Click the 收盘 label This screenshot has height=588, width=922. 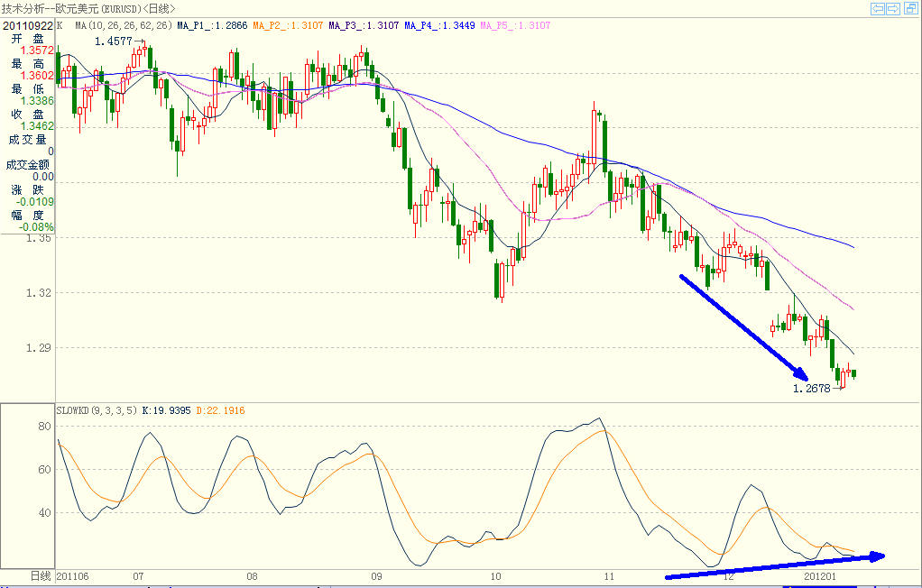[28, 114]
